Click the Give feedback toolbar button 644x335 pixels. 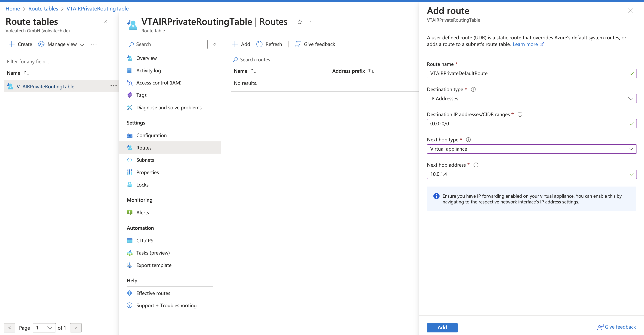pos(315,44)
